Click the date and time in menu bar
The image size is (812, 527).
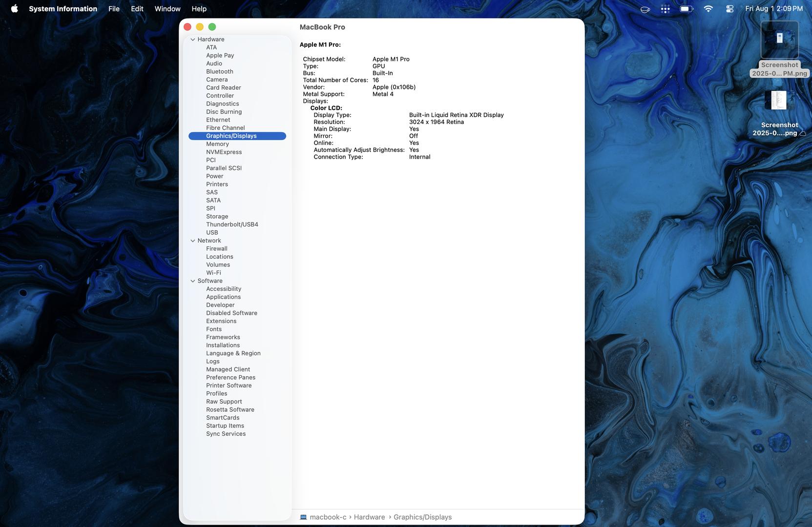[774, 9]
